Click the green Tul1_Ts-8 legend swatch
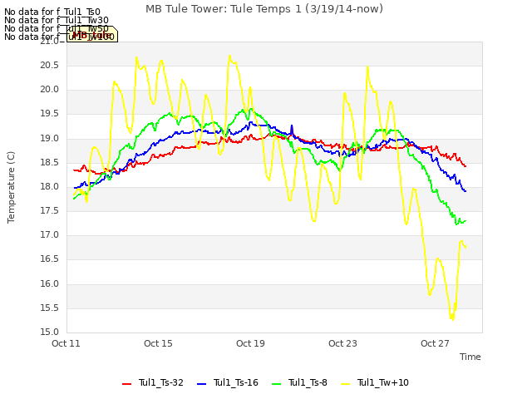 tap(277, 384)
